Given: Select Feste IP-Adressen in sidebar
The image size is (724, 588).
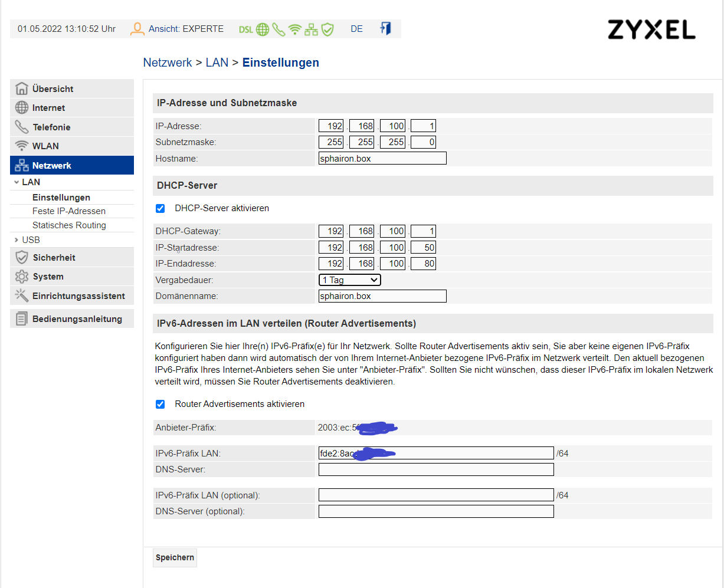Looking at the screenshot, I should [x=69, y=211].
